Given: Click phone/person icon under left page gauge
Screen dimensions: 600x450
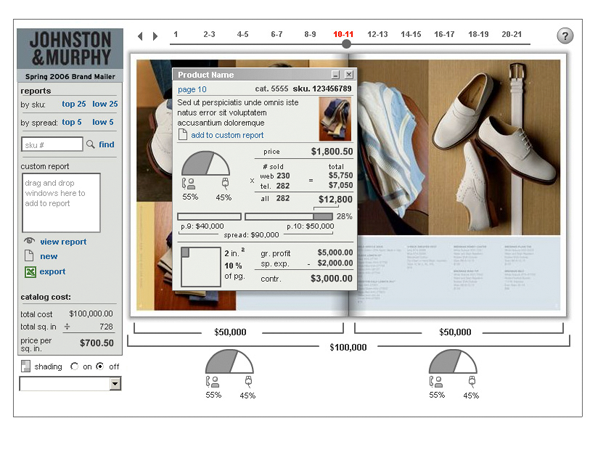Looking at the screenshot, I should (212, 382).
